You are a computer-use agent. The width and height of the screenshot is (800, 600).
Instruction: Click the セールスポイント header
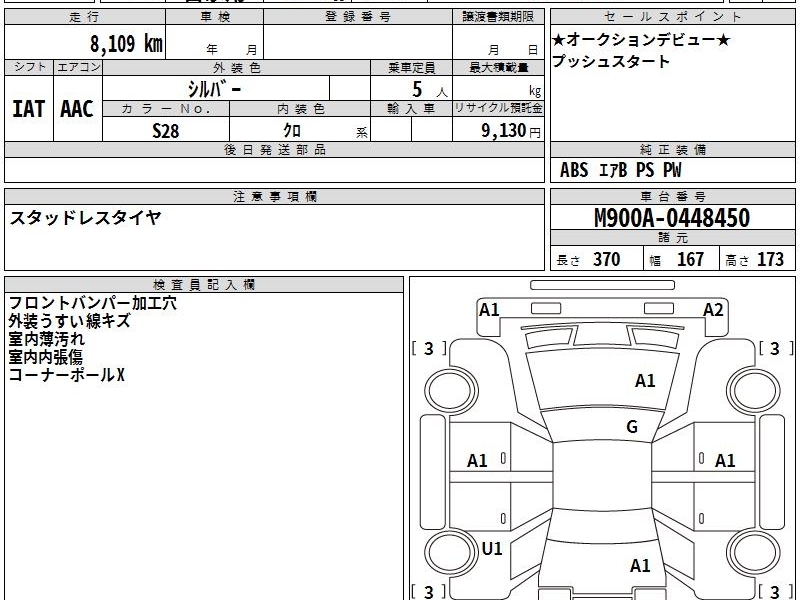tap(672, 17)
